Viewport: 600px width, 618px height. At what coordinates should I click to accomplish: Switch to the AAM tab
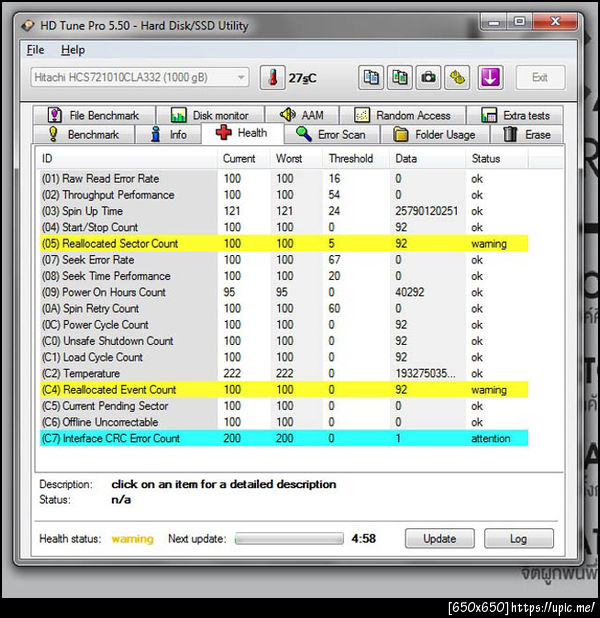pos(302,115)
